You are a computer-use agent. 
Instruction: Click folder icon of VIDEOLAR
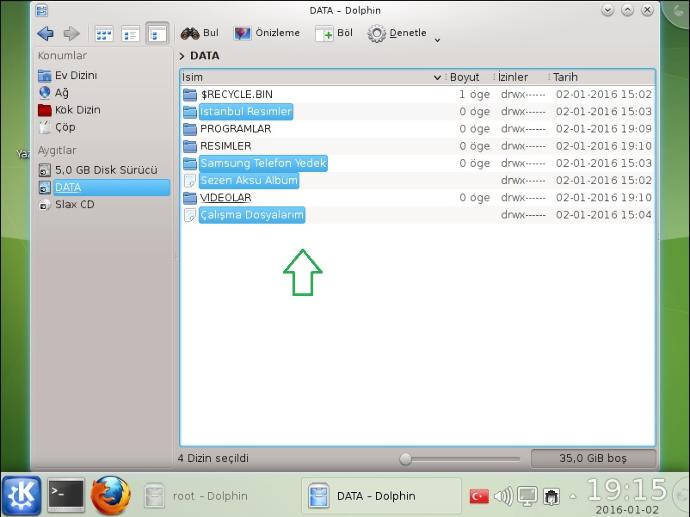coord(190,198)
